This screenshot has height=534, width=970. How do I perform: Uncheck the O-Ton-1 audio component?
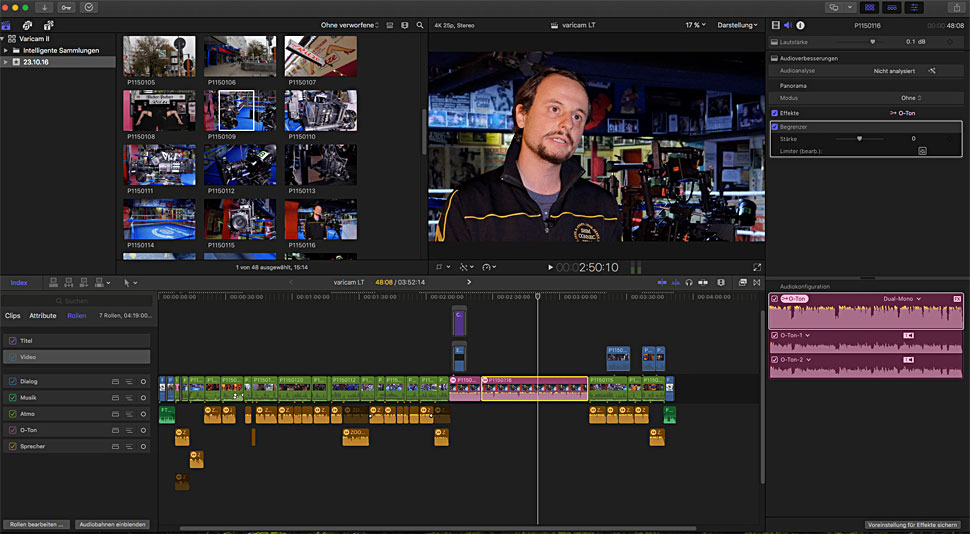(775, 335)
